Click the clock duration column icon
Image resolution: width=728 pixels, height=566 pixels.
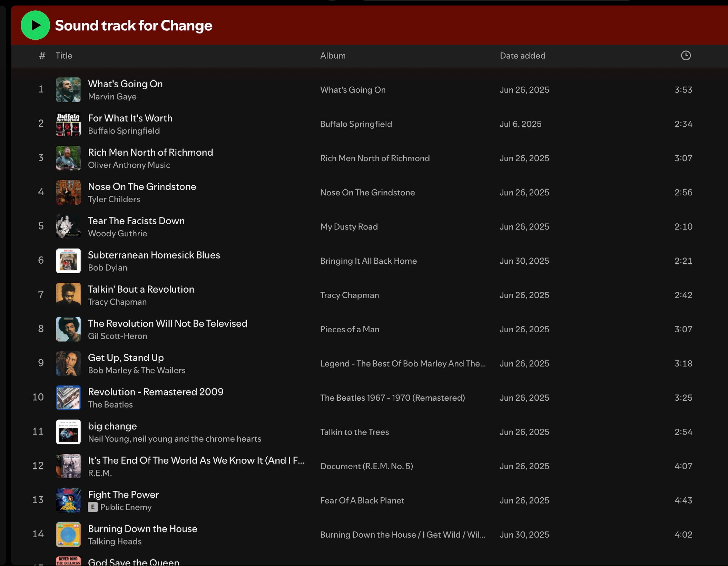click(686, 56)
